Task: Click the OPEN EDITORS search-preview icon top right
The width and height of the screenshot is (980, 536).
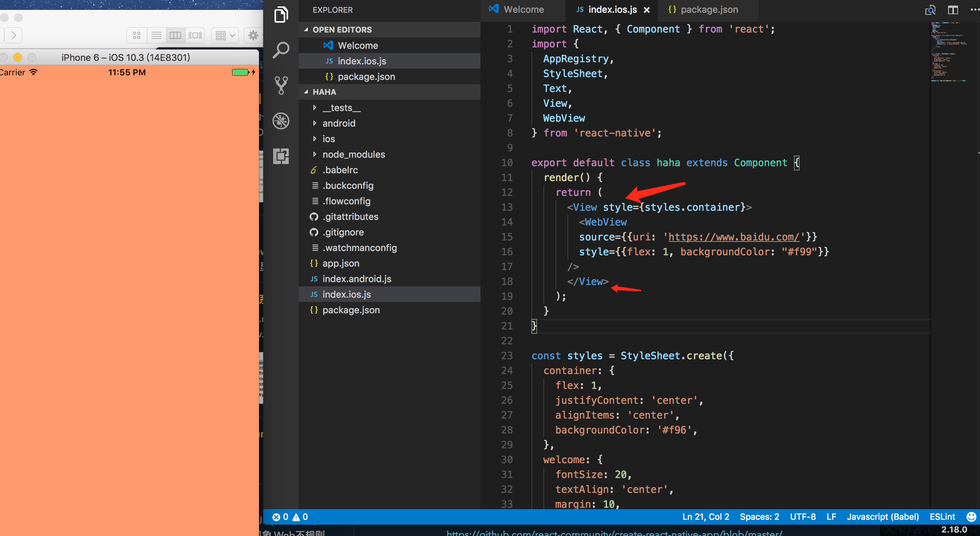Action: pyautogui.click(x=930, y=10)
